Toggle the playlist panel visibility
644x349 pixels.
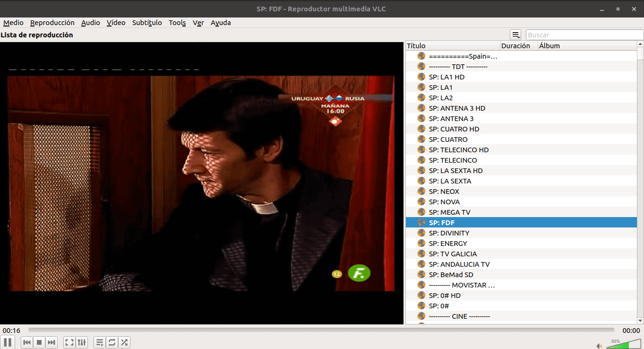pos(100,342)
